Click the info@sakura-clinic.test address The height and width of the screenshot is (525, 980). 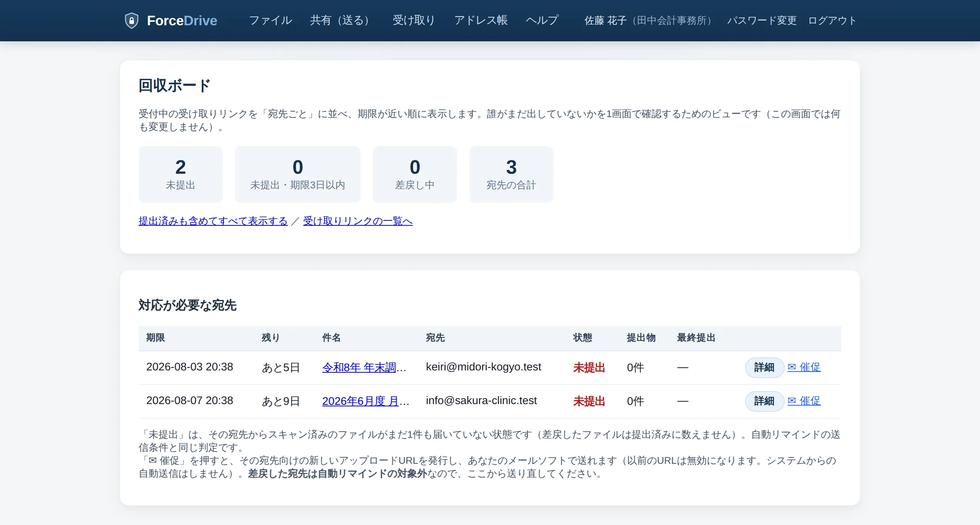click(x=481, y=401)
